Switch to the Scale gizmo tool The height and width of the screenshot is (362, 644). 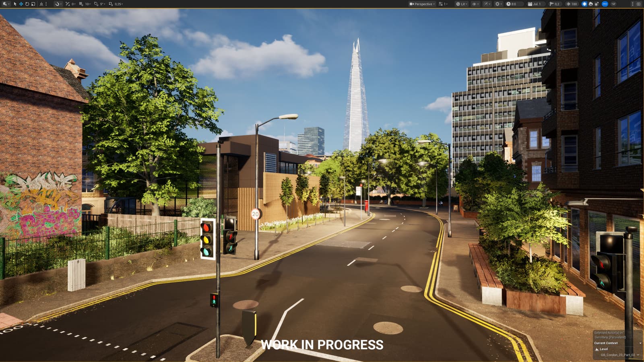click(33, 4)
